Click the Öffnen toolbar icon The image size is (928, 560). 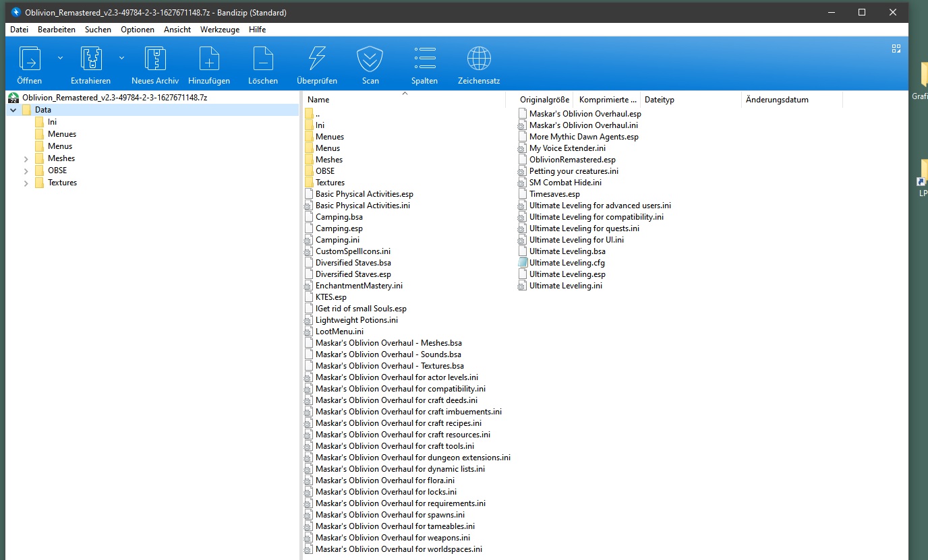30,59
